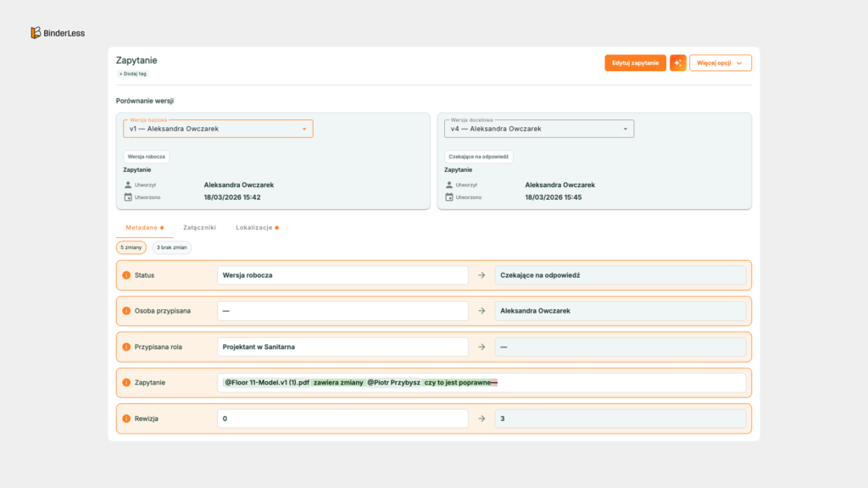This screenshot has height=488, width=868.
Task: Click the info icon next to Osoba przypisana
Action: point(126,311)
